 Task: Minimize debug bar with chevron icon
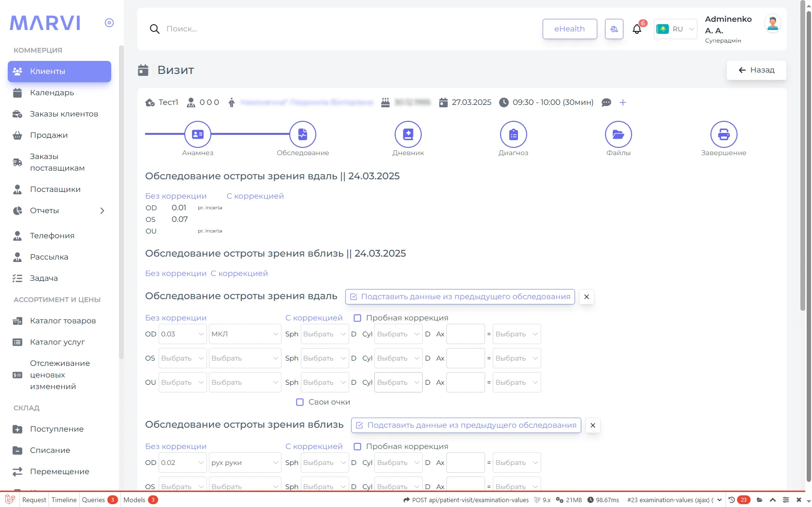(773, 500)
